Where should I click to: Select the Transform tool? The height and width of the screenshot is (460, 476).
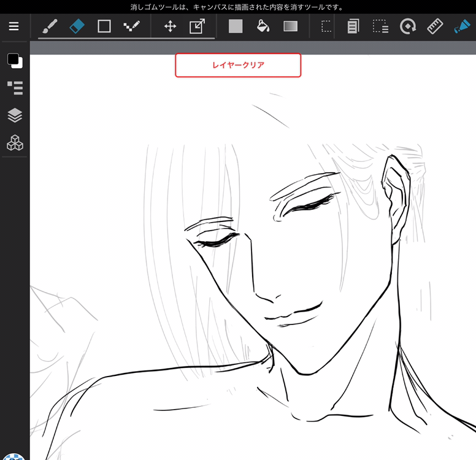(x=198, y=26)
